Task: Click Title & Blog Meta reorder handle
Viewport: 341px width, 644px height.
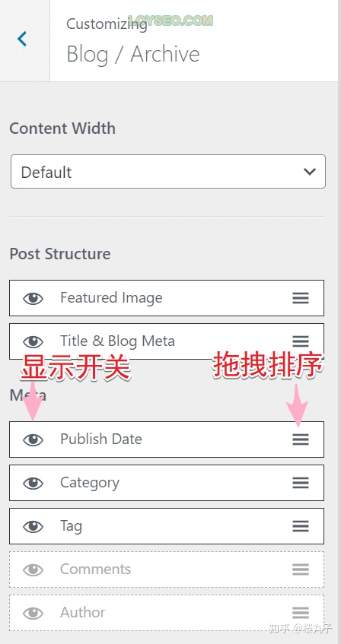Action: point(301,341)
